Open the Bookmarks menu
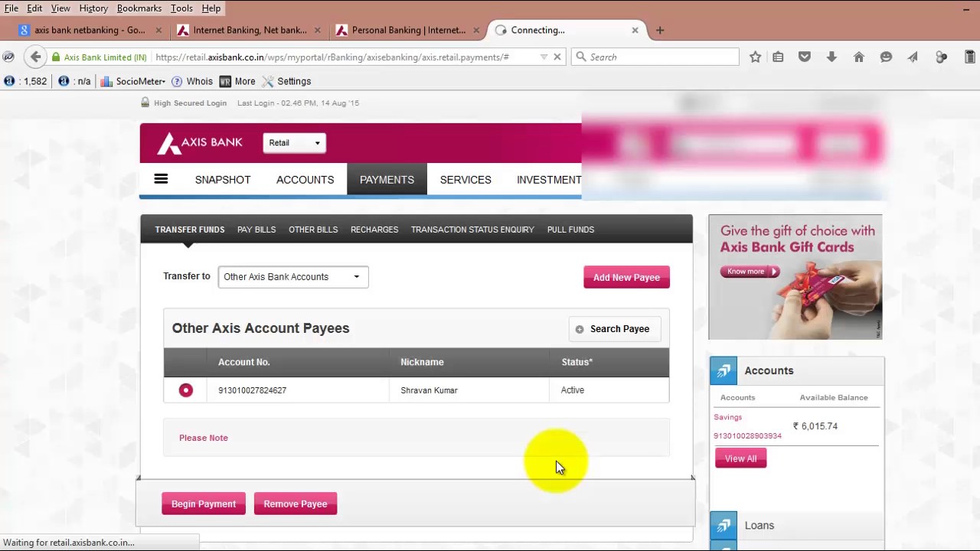 click(139, 8)
